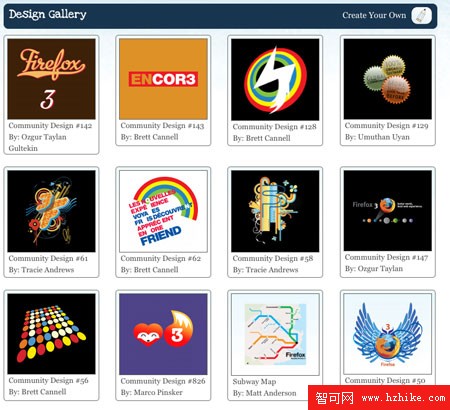450x410 pixels.
Task: Select the orange ENCOR3 design thumbnail
Action: [163, 79]
